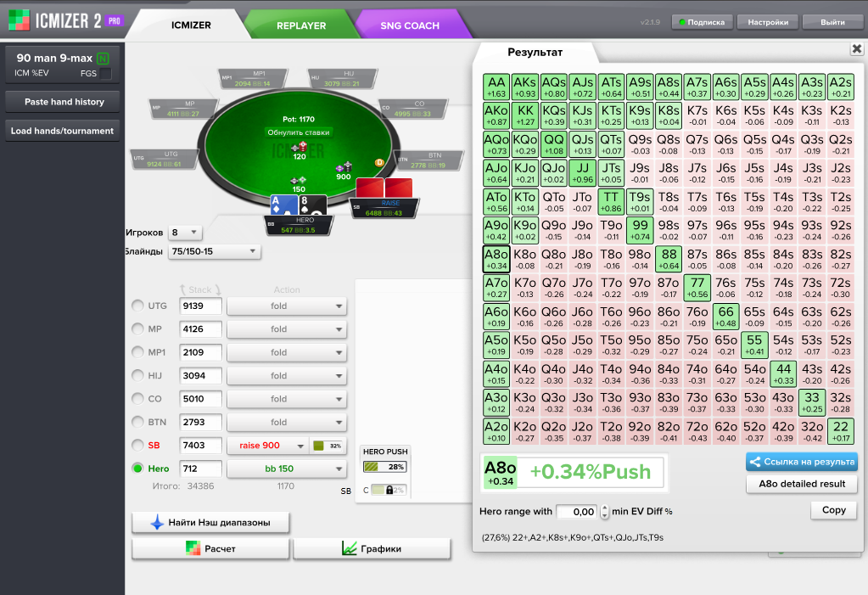Click the hero 8 of spades card
868x595 pixels.
(x=313, y=205)
